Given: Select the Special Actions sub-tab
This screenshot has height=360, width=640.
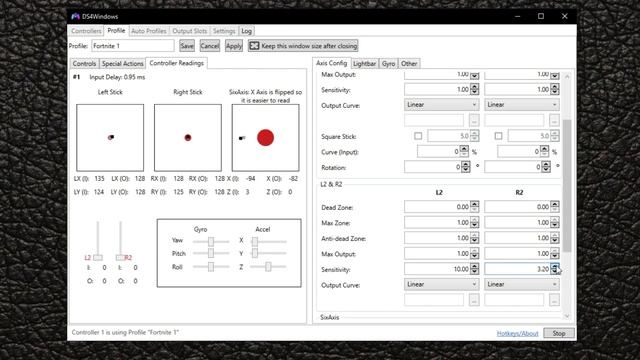Looking at the screenshot, I should click(x=122, y=64).
